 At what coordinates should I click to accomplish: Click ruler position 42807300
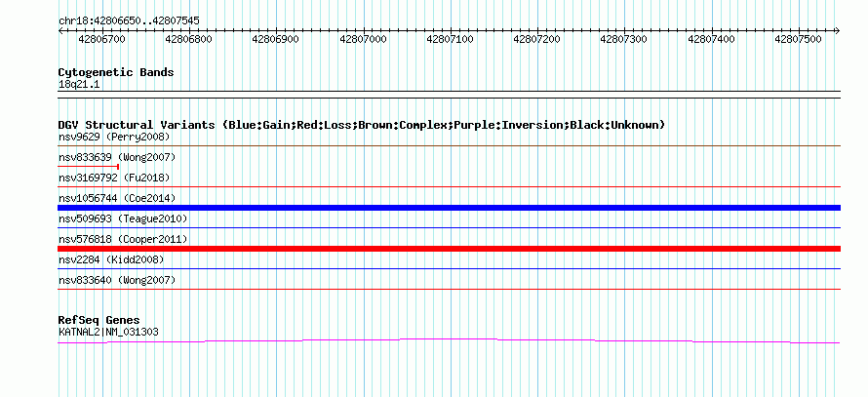coord(624,39)
